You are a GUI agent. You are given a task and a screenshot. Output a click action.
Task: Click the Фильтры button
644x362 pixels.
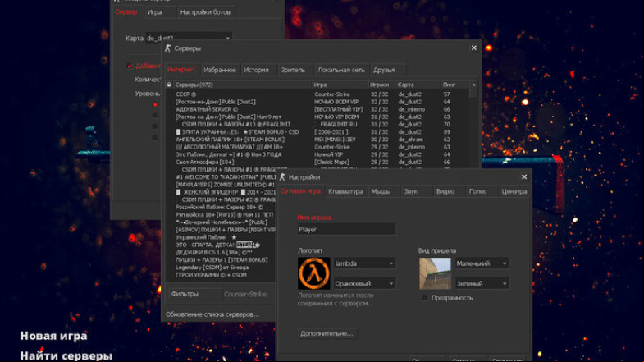point(195,294)
